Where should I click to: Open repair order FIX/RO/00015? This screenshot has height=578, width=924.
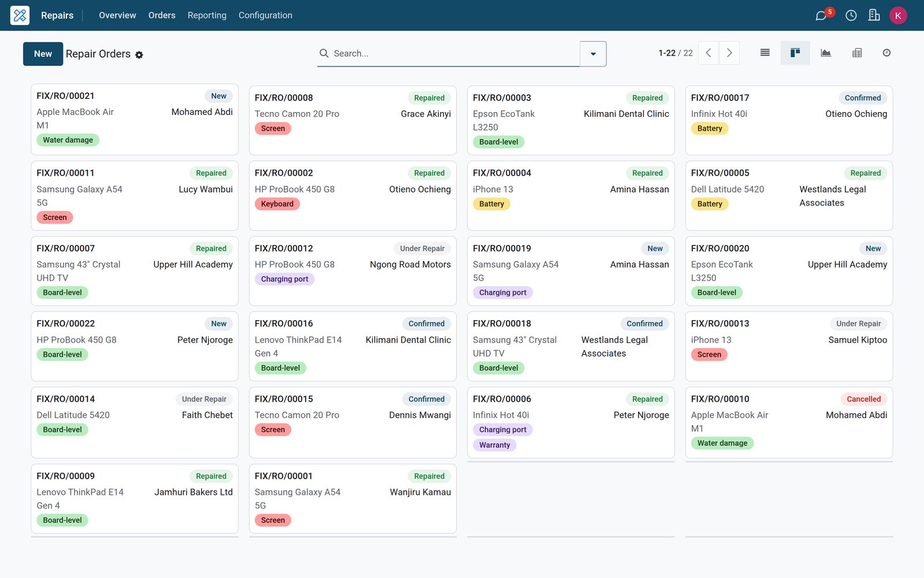(353, 423)
